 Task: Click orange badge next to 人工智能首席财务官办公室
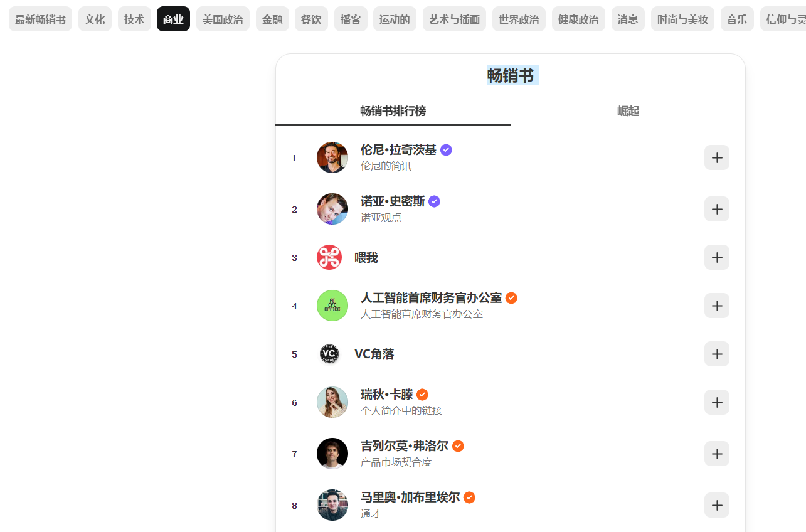tap(511, 298)
